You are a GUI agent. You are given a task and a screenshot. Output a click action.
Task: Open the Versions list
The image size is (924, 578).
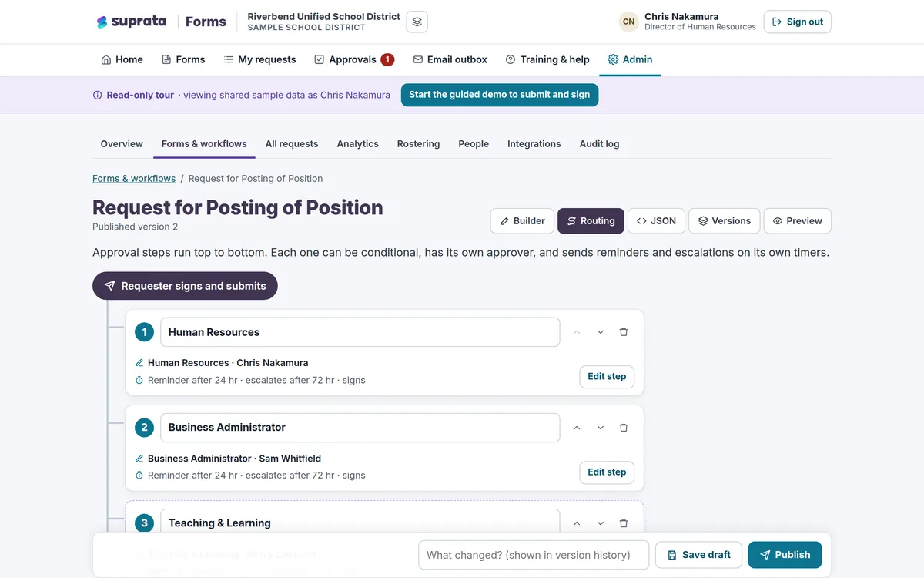pyautogui.click(x=725, y=221)
